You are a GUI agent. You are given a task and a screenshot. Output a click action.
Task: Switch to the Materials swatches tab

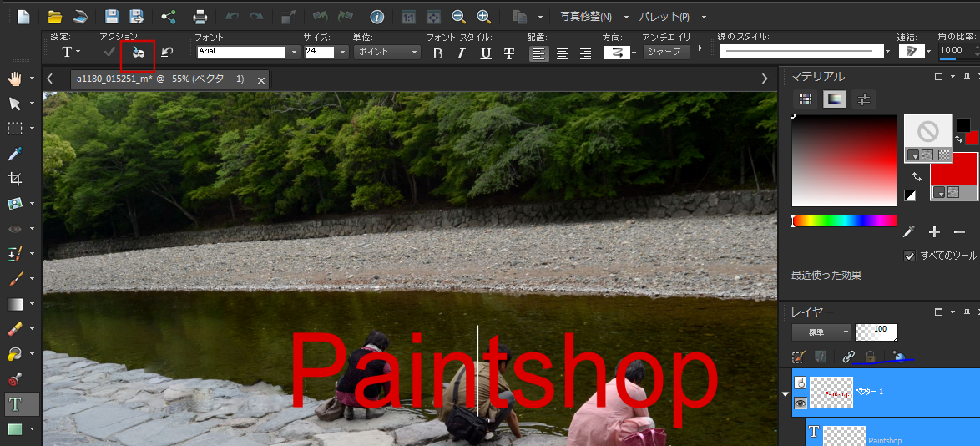[806, 99]
